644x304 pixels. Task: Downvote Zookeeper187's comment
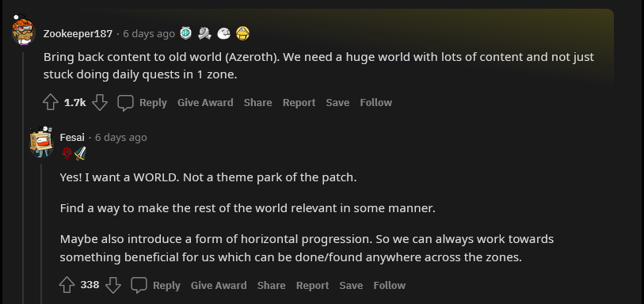tap(100, 103)
